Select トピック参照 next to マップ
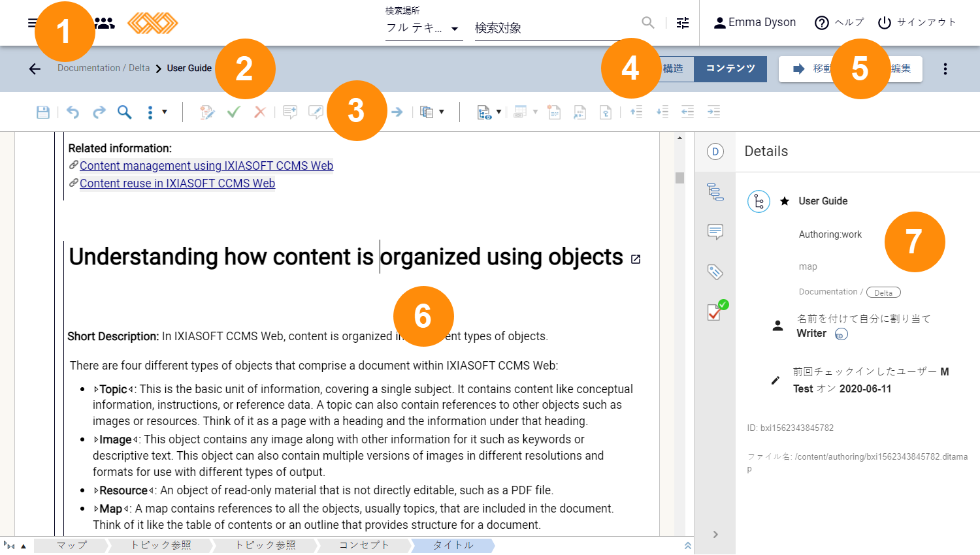This screenshot has width=980, height=555. (161, 545)
